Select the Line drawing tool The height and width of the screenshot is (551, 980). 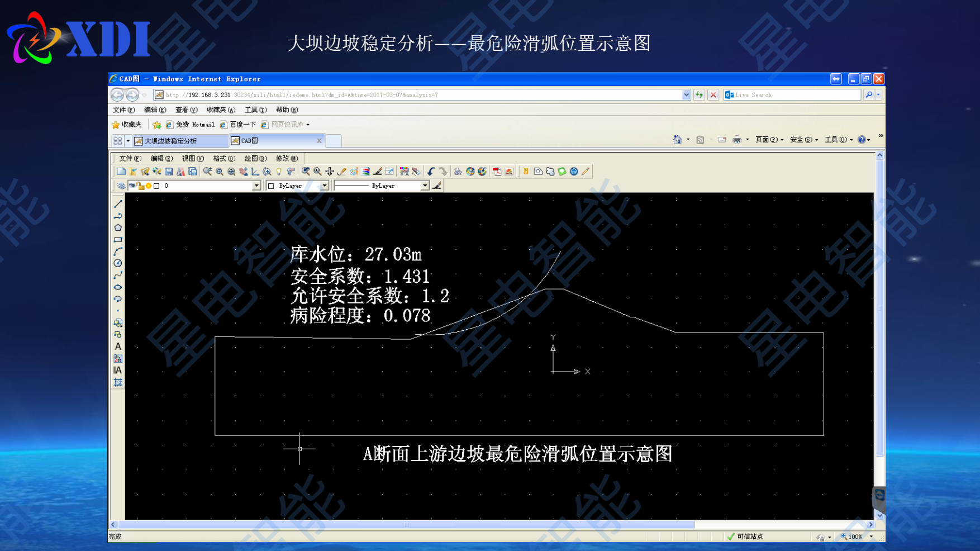(x=118, y=204)
